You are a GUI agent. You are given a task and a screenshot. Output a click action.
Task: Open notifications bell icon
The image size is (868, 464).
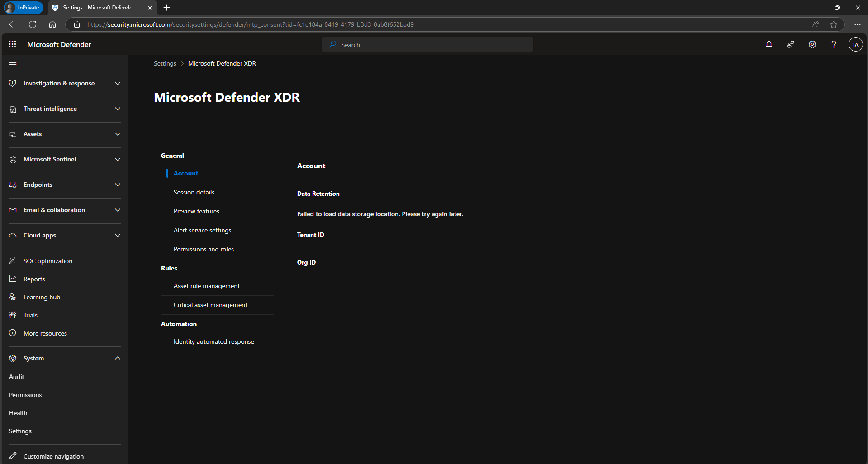click(769, 44)
